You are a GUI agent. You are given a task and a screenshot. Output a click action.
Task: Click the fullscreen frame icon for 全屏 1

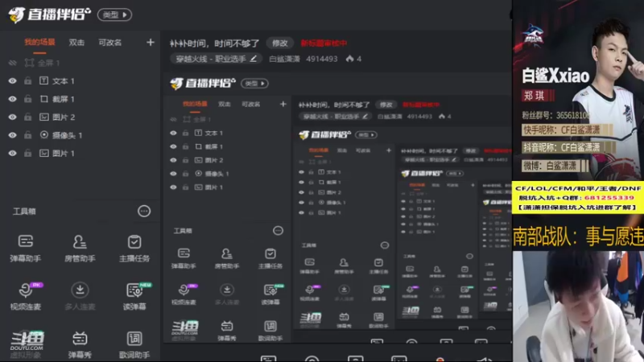(29, 63)
